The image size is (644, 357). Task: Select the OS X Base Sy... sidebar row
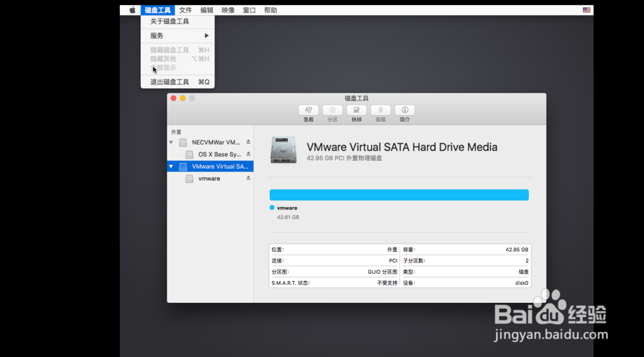pos(211,155)
